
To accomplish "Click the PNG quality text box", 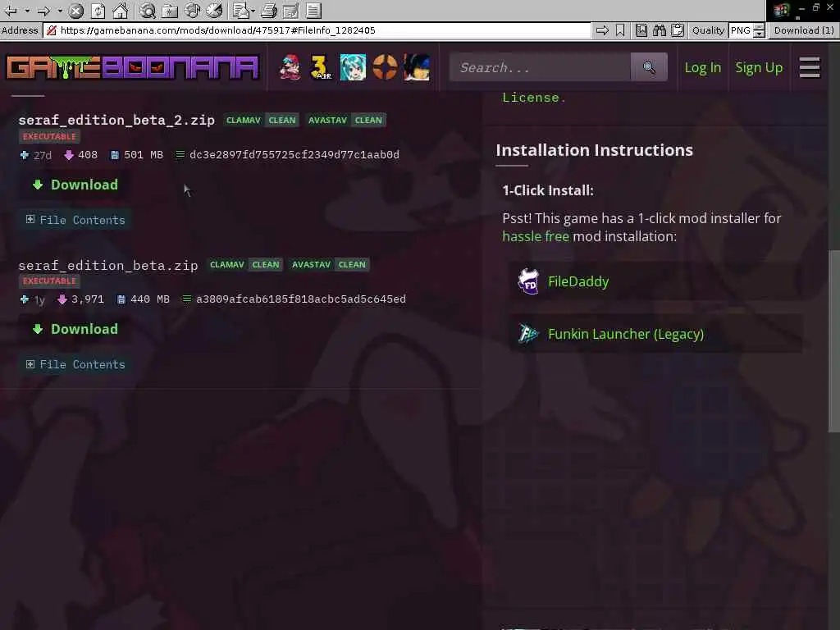I will 741,30.
